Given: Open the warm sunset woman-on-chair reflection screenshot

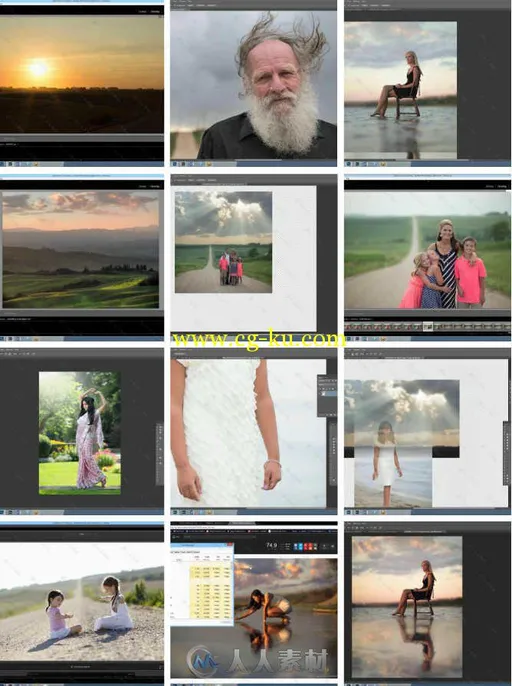Looking at the screenshot, I should (428, 603).
